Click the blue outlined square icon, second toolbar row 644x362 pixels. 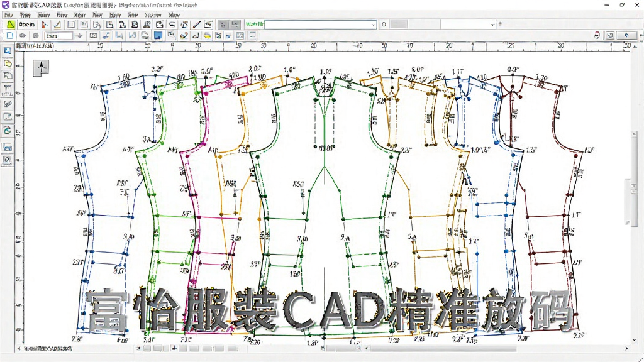[x=10, y=36]
